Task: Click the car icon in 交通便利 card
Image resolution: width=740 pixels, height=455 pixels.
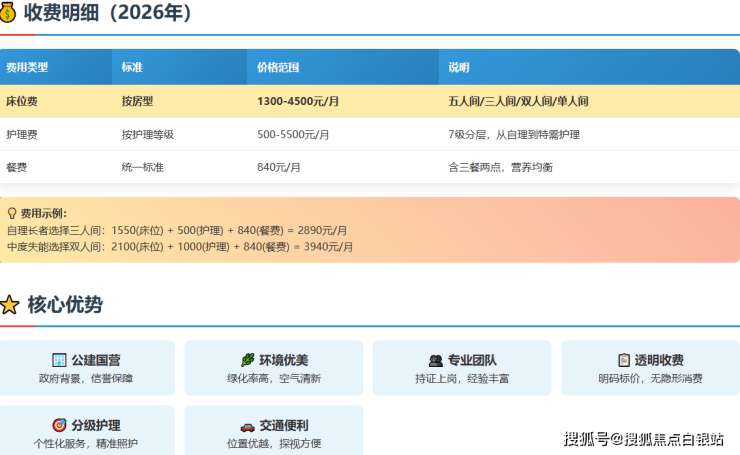Action: [x=247, y=425]
